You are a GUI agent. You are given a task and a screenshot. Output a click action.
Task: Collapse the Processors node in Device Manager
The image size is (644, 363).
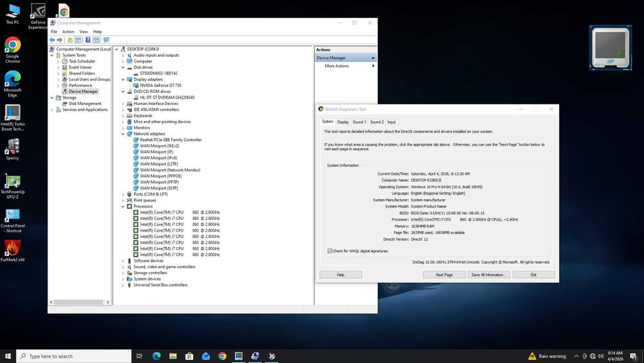click(x=123, y=206)
